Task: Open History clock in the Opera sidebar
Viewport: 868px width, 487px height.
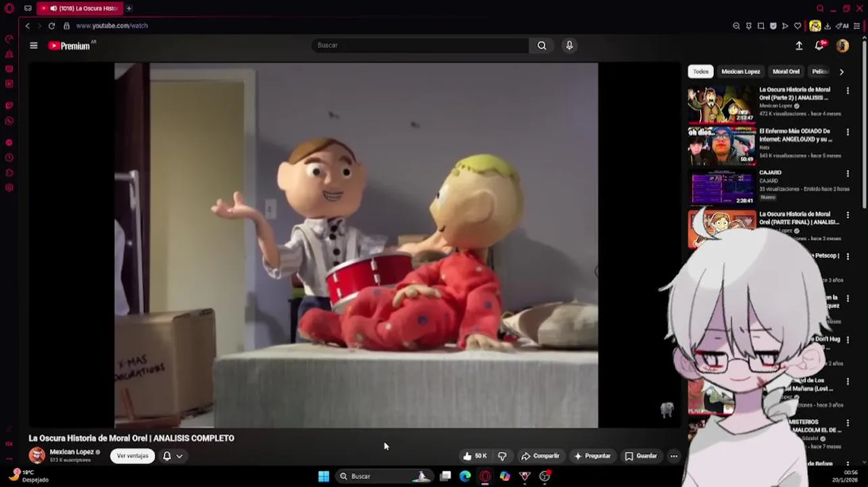Action: tap(9, 158)
